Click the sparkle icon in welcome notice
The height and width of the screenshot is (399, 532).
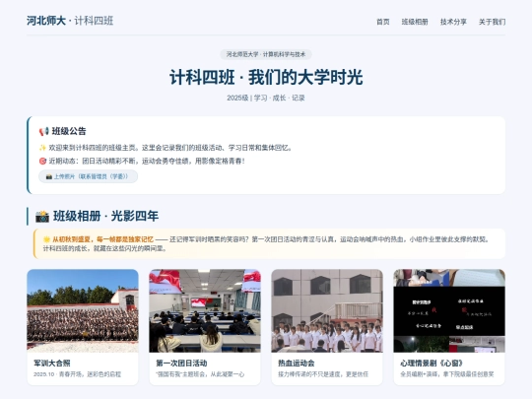(x=42, y=148)
